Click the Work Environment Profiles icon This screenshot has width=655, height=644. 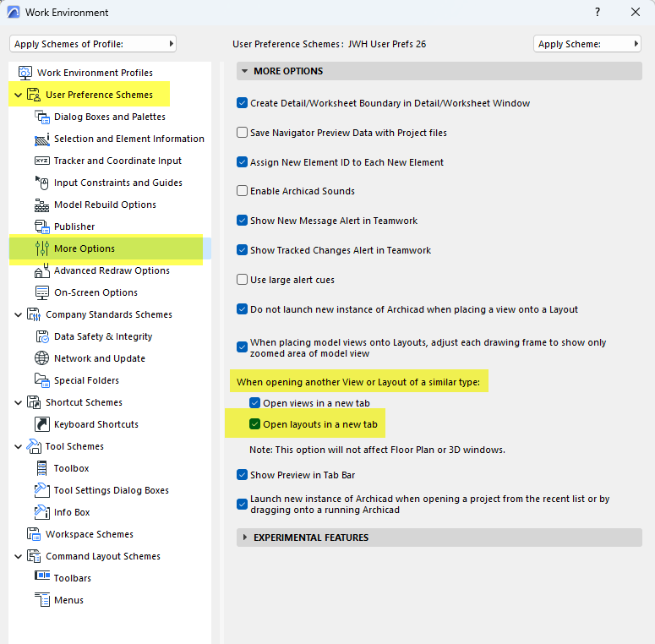pos(25,73)
